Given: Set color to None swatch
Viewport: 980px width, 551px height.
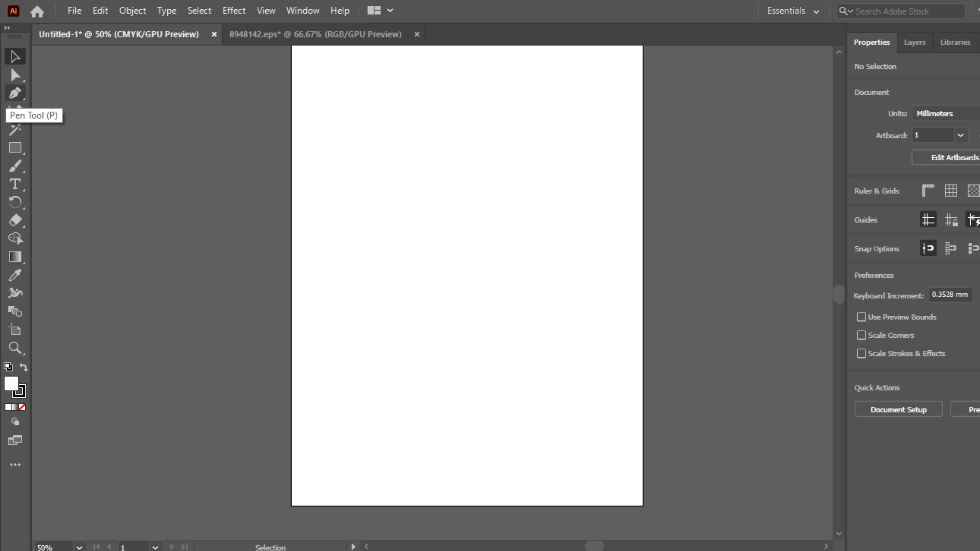Looking at the screenshot, I should pos(22,407).
